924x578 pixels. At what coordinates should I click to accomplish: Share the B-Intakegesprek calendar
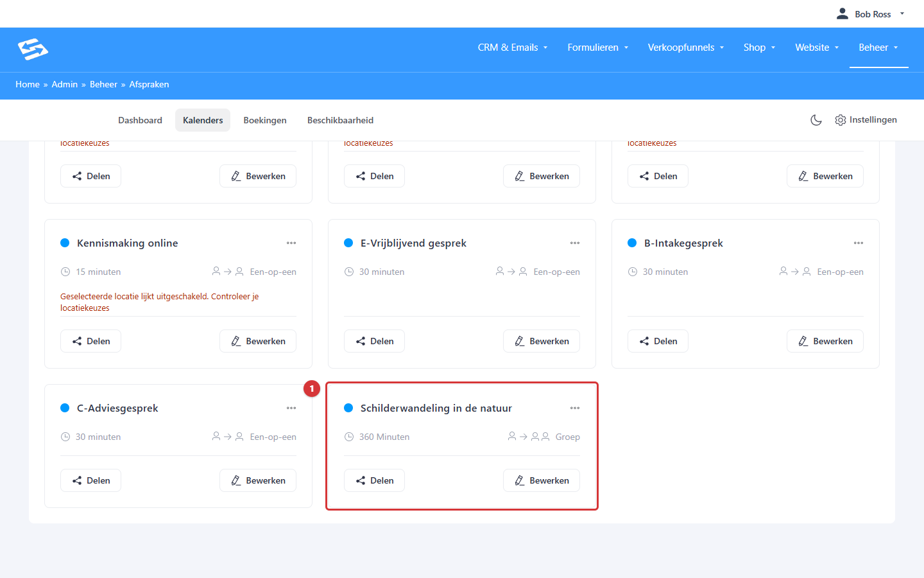click(658, 341)
